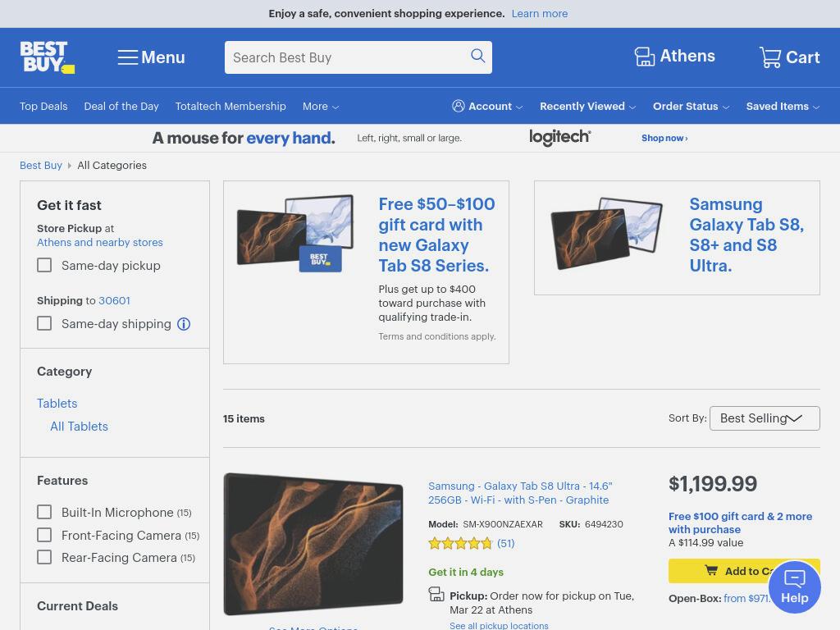Click Athens and nearby stores link
Image resolution: width=840 pixels, height=630 pixels.
99,242
